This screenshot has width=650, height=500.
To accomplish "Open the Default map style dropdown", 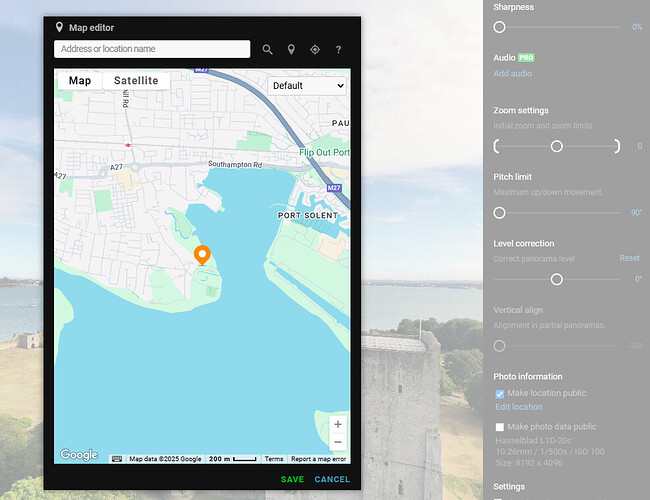I will (x=307, y=86).
